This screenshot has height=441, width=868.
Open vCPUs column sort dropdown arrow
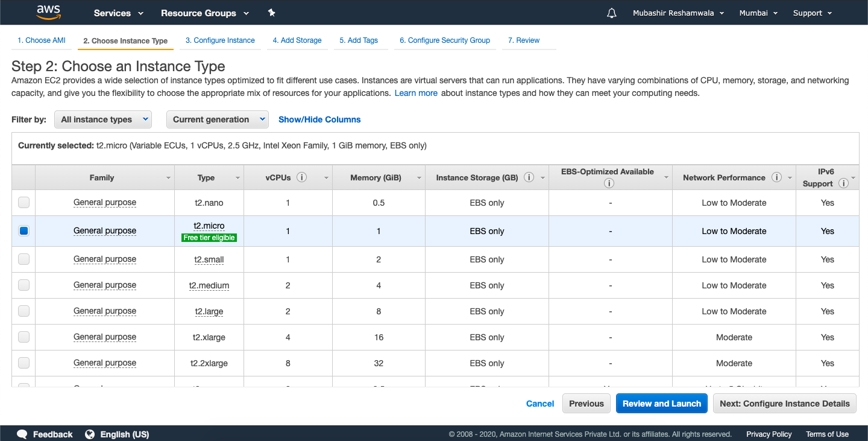(326, 178)
